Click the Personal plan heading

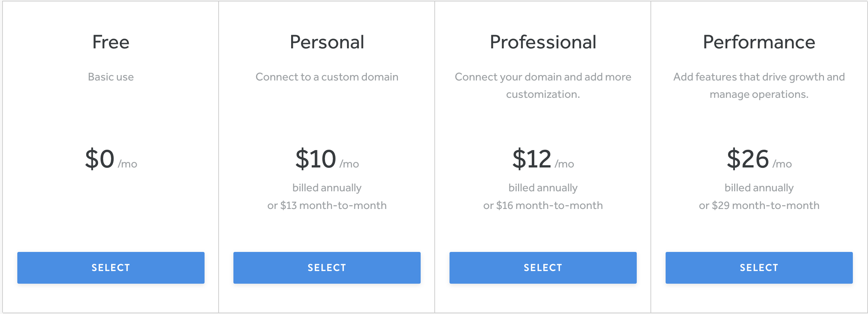327,42
